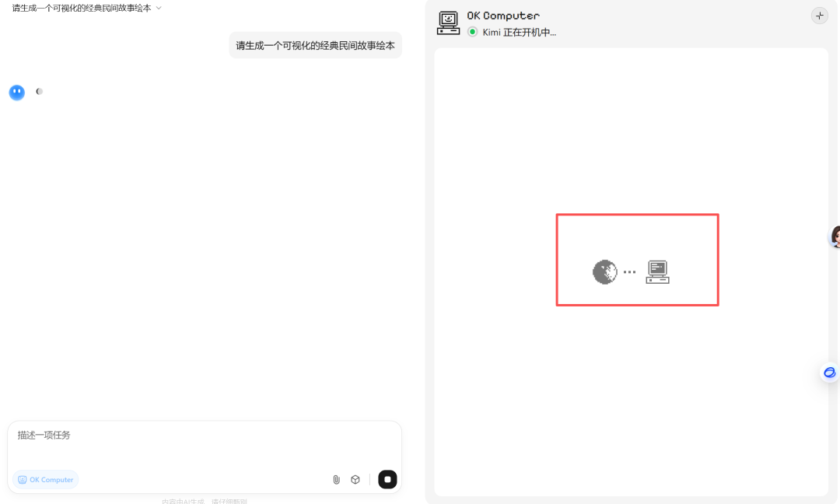The width and height of the screenshot is (840, 504).
Task: Click the user message bubble about 民间故事绘本
Action: click(x=316, y=46)
